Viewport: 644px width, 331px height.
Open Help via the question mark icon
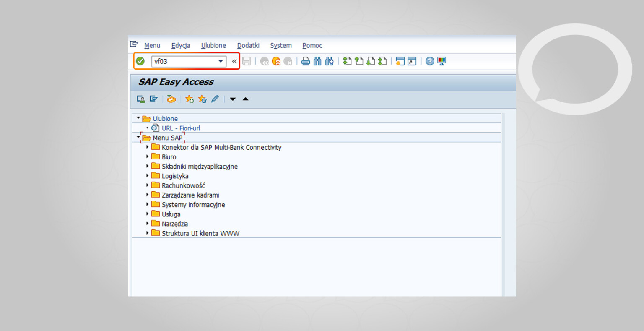(x=429, y=61)
